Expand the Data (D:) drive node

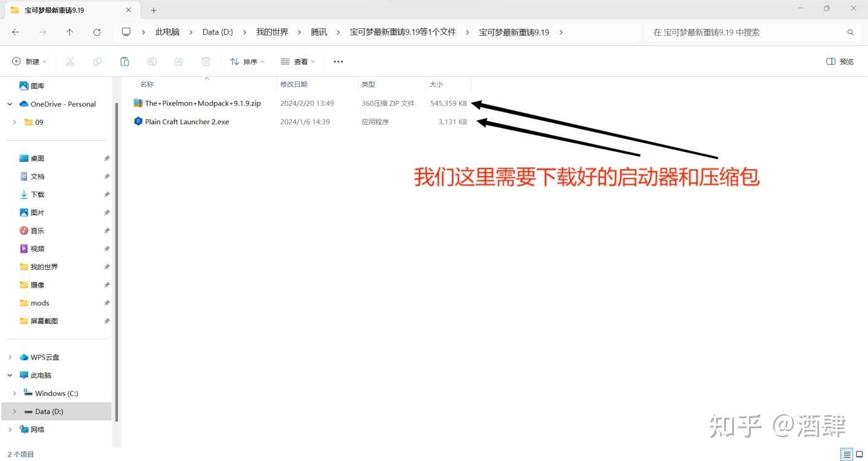coord(15,412)
